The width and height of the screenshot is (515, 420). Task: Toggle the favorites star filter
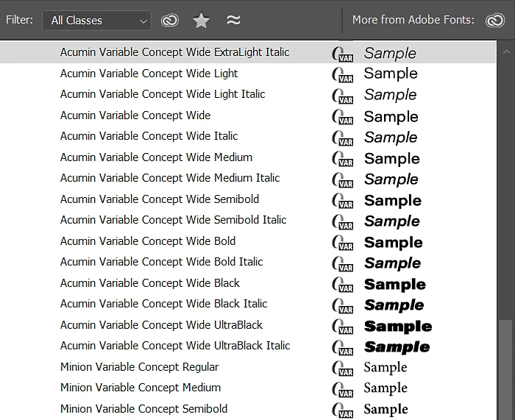click(201, 21)
